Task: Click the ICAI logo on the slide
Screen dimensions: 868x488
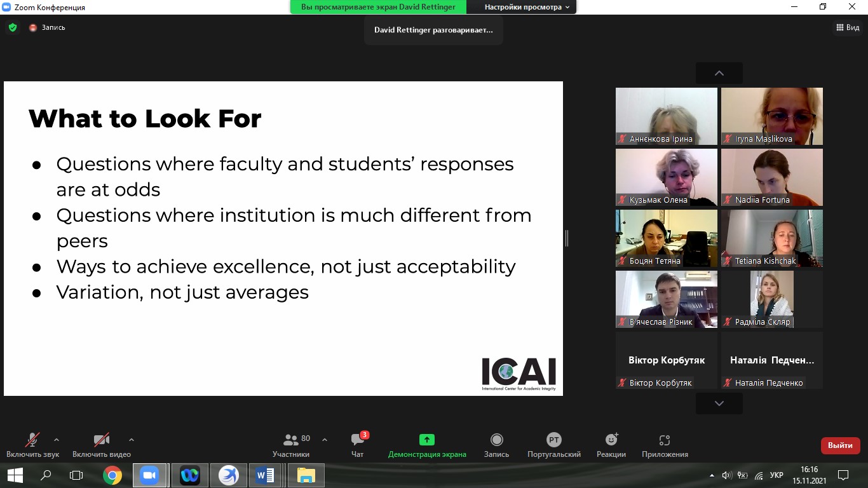Action: coord(519,374)
